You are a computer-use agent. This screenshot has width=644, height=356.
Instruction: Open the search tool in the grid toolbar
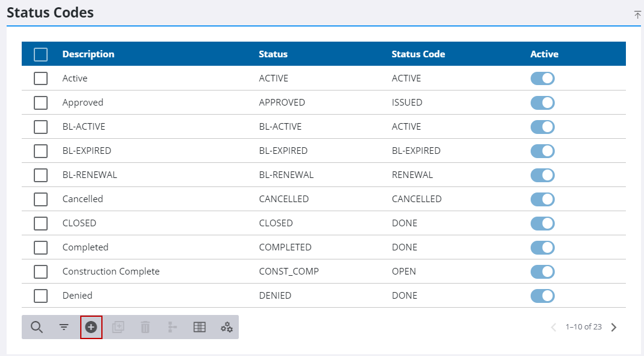click(37, 327)
